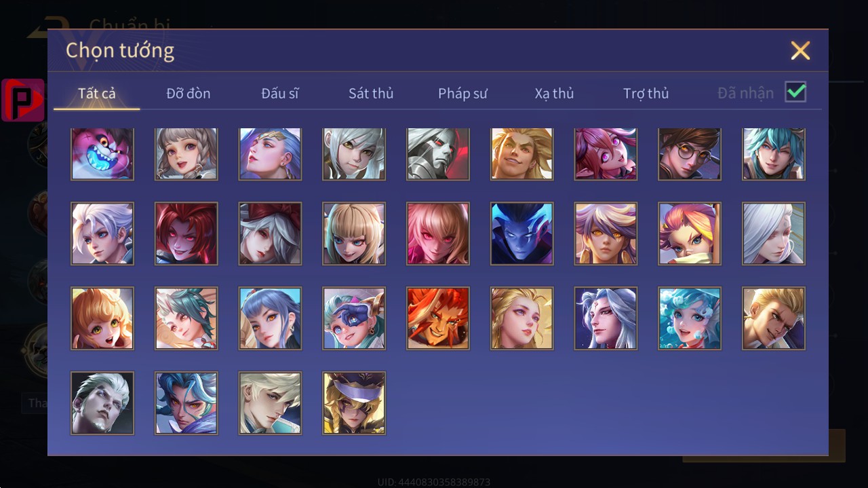Show the Xạ thủ hero category
The height and width of the screenshot is (488, 868).
coord(554,94)
